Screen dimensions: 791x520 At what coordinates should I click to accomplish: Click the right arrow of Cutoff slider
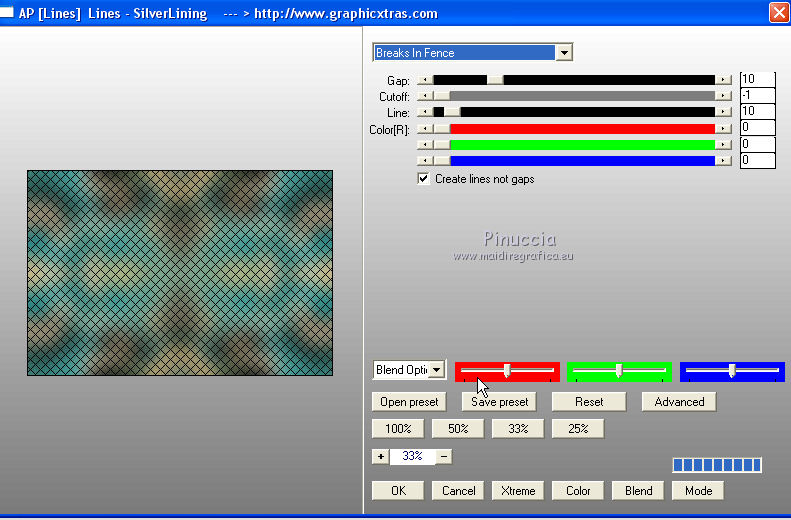723,96
